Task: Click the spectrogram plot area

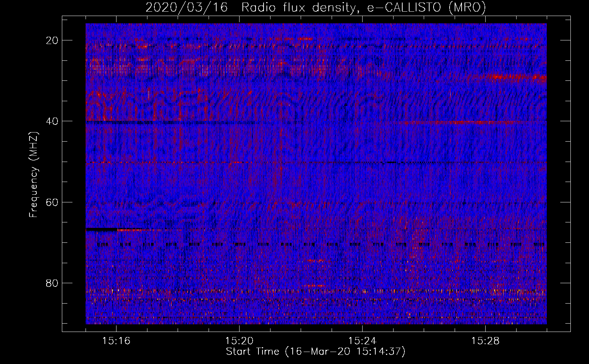Action: tap(316, 174)
